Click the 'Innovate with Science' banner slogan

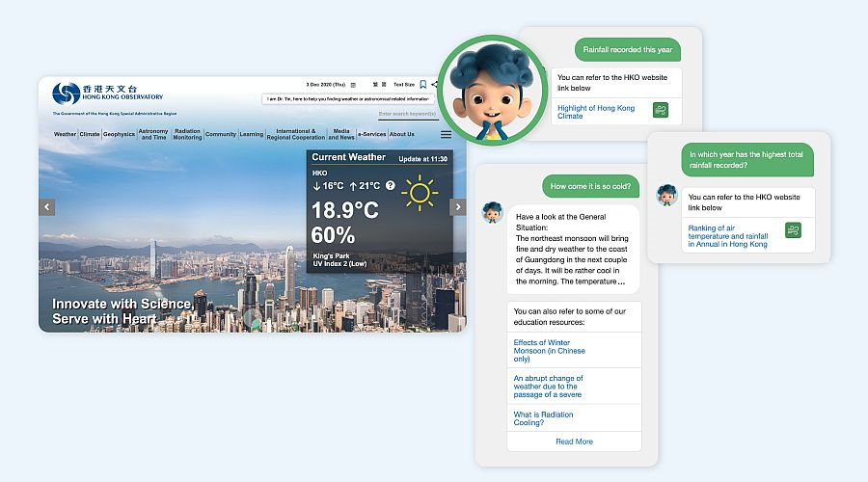coord(122,311)
